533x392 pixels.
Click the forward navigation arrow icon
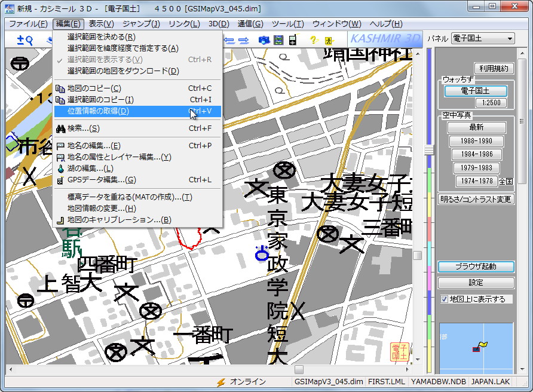tap(244, 40)
